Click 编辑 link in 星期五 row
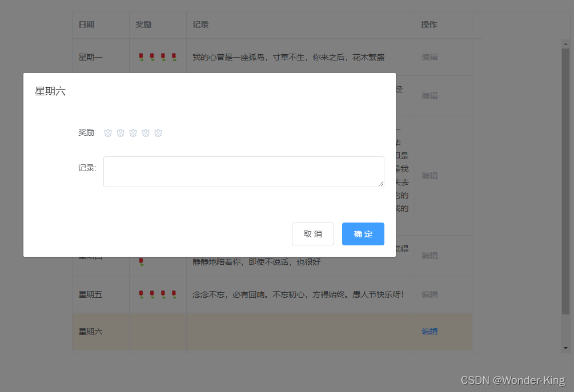 [430, 294]
